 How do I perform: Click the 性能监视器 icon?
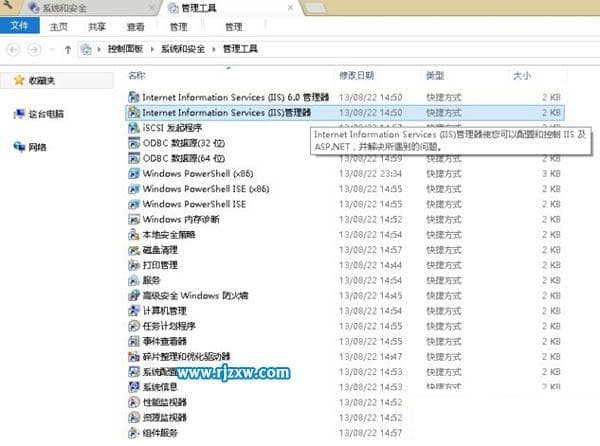pos(134,402)
